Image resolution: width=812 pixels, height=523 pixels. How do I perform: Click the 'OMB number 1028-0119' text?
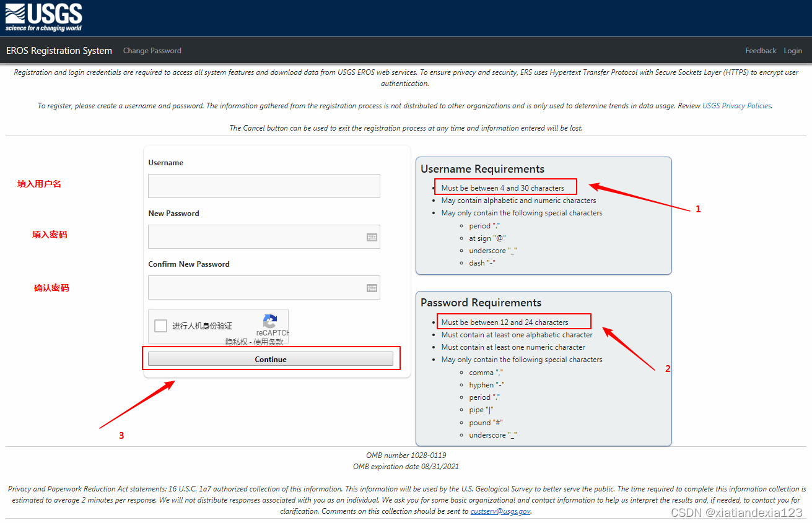point(406,455)
